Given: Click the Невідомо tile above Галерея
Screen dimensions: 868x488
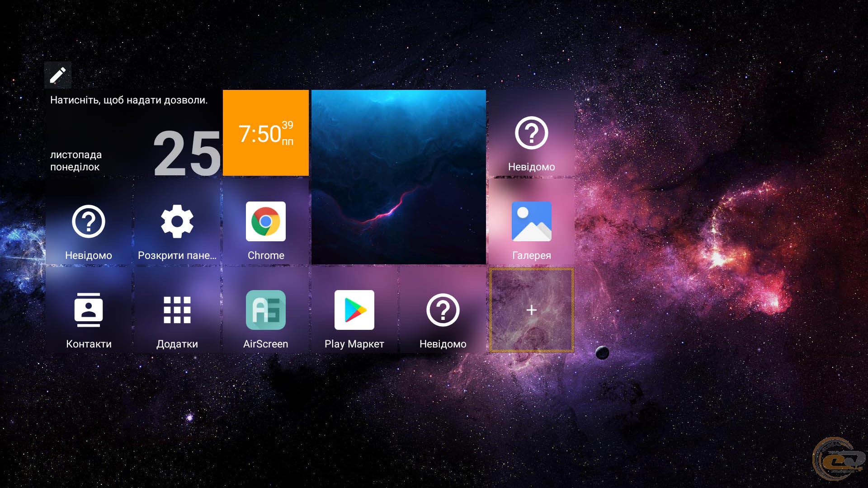Looking at the screenshot, I should pos(532,133).
